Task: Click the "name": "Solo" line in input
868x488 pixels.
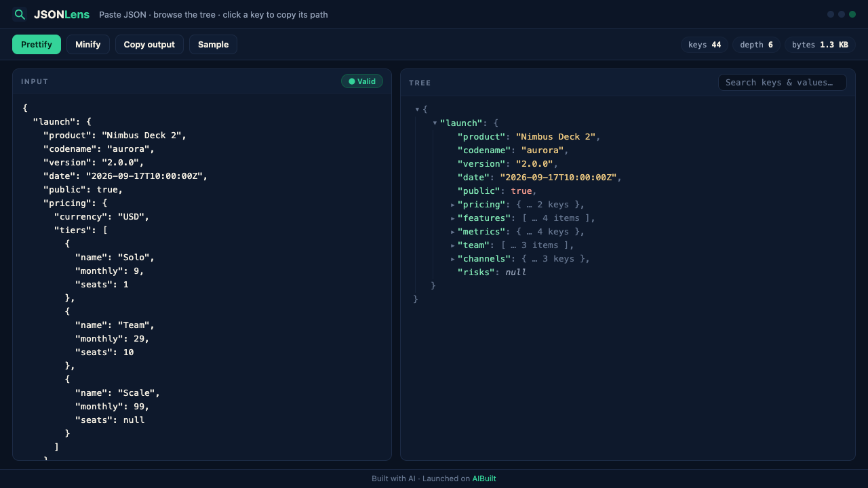Action: [115, 257]
